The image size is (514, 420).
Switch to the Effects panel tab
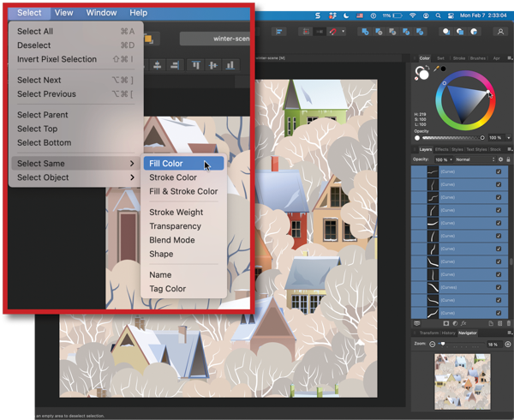point(441,149)
